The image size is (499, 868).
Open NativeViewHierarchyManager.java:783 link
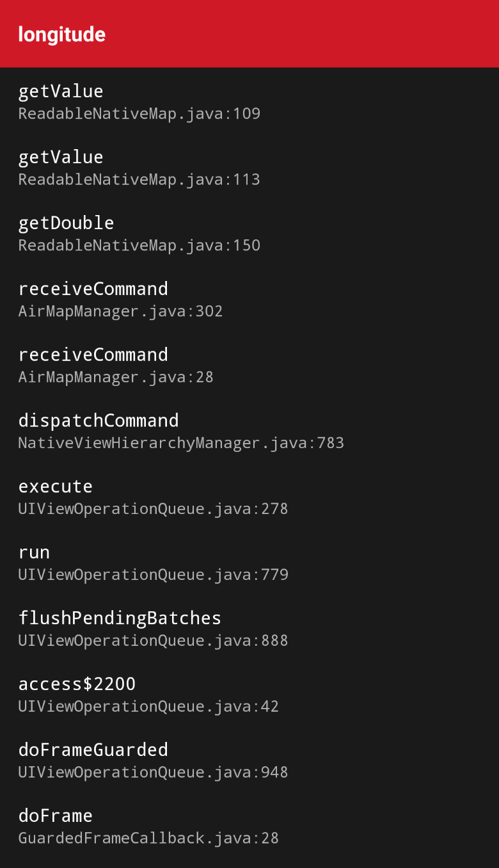pyautogui.click(x=180, y=442)
